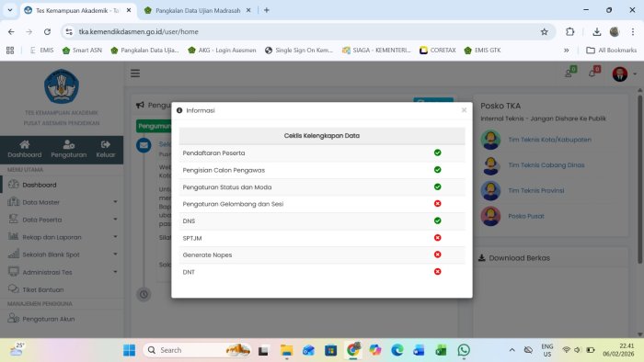The width and height of the screenshot is (644, 362).
Task: Open Smart ASN bookmark
Action: point(82,50)
